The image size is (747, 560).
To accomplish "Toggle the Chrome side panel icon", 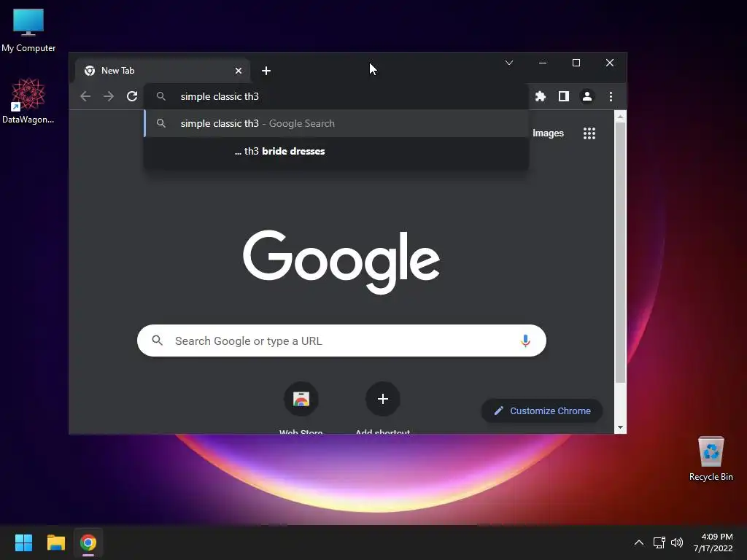I will coord(564,97).
